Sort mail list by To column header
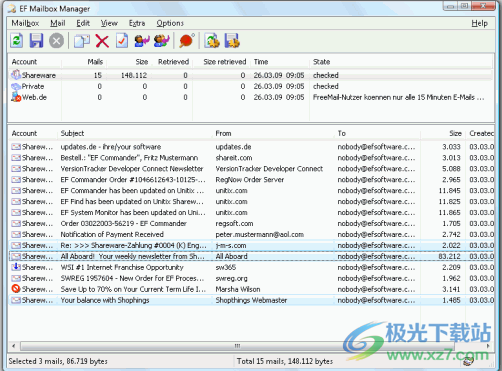Image resolution: width=502 pixels, height=371 pixels. (x=377, y=133)
